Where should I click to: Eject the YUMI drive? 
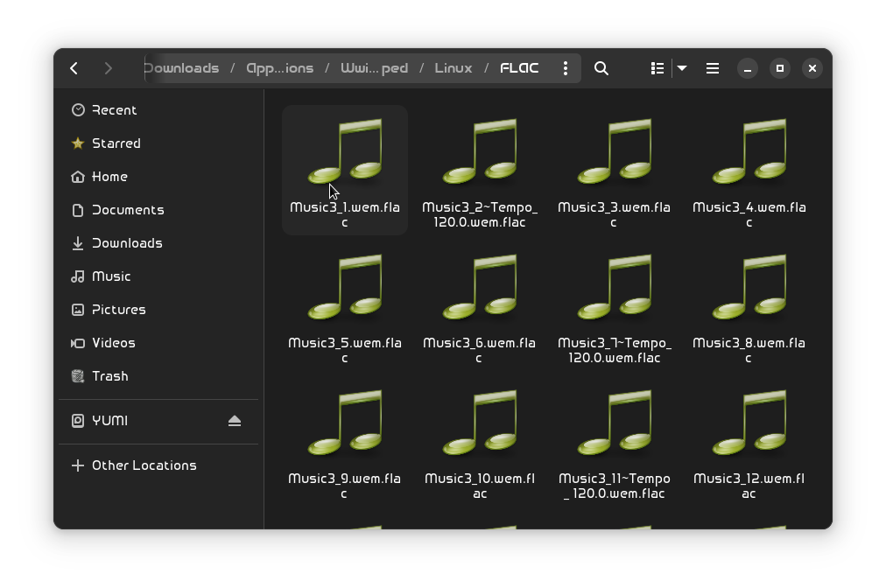pyautogui.click(x=234, y=420)
